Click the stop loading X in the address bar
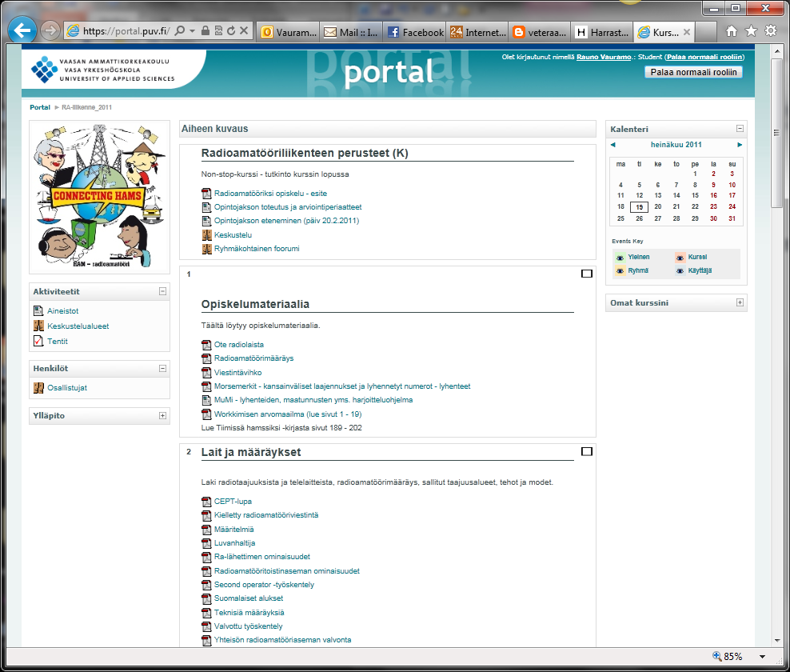 [244, 30]
